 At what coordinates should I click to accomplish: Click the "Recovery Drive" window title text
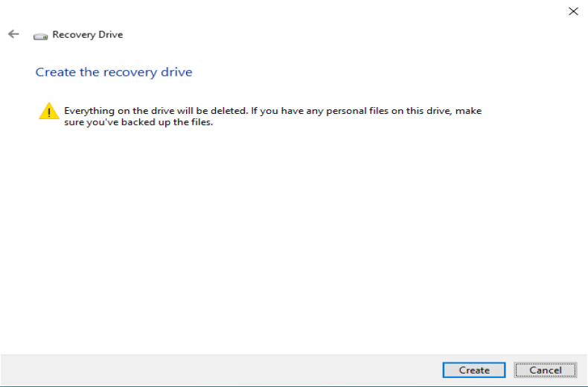pyautogui.click(x=88, y=35)
